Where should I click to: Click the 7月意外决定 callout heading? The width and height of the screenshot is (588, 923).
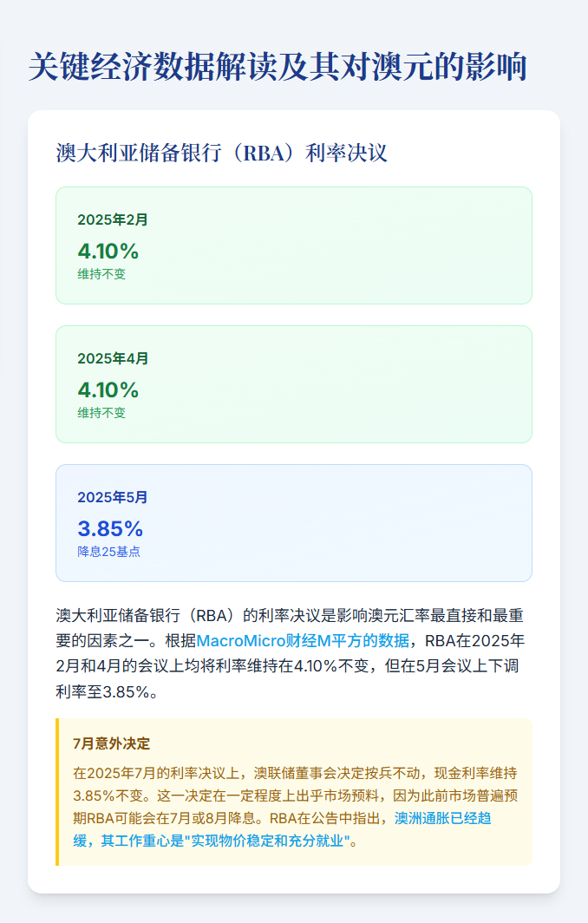point(112,743)
